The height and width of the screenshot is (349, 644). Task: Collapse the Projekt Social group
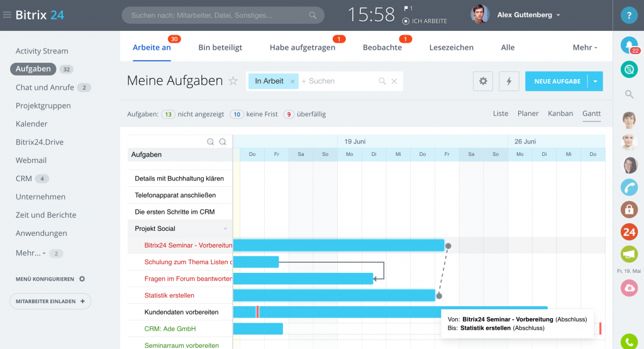point(225,229)
